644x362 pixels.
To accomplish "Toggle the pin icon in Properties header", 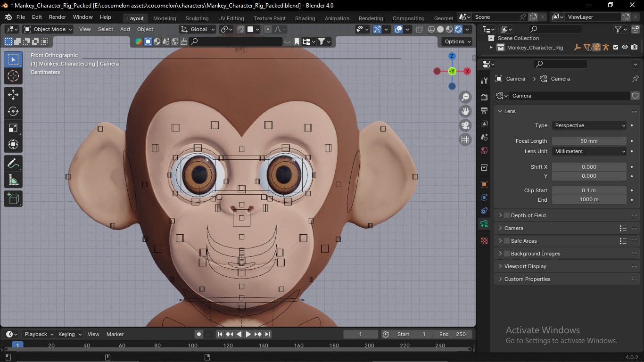I will 635,79.
